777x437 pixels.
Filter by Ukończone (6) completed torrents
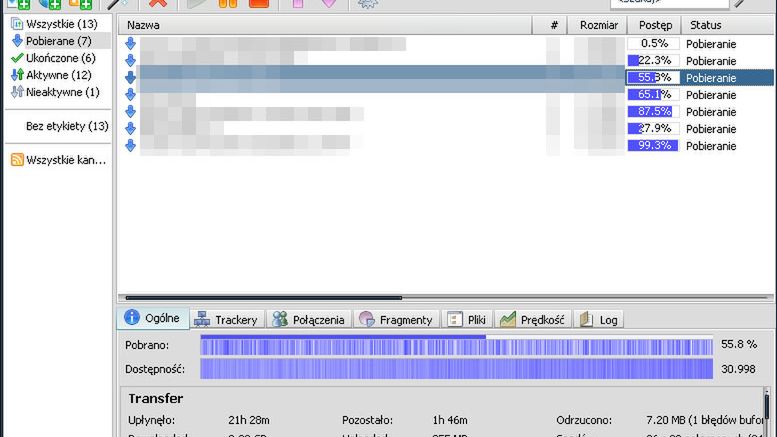tap(54, 58)
